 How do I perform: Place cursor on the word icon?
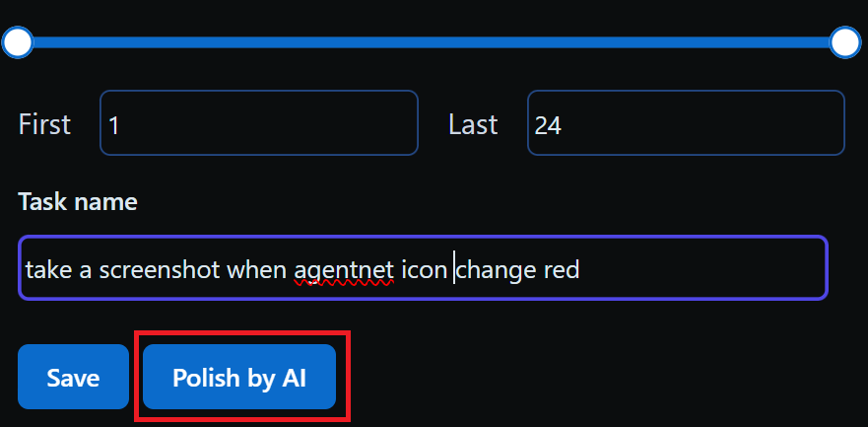pyautogui.click(x=424, y=267)
